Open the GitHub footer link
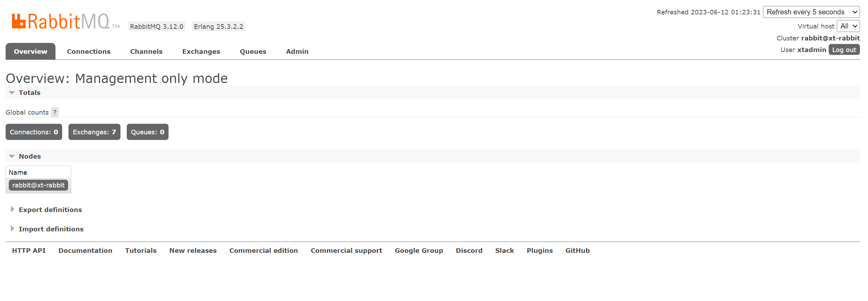This screenshot has width=868, height=301. pos(578,250)
